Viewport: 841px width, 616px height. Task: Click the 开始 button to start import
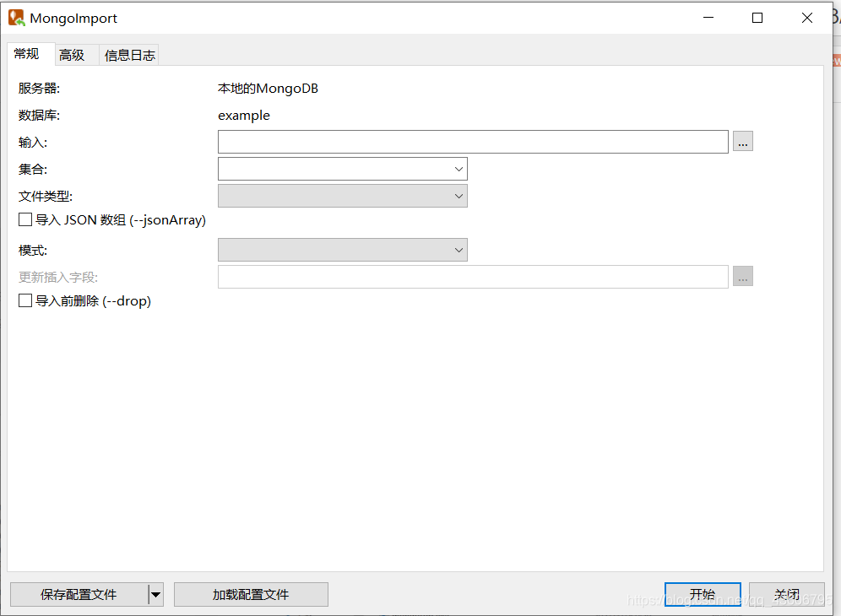pos(703,594)
